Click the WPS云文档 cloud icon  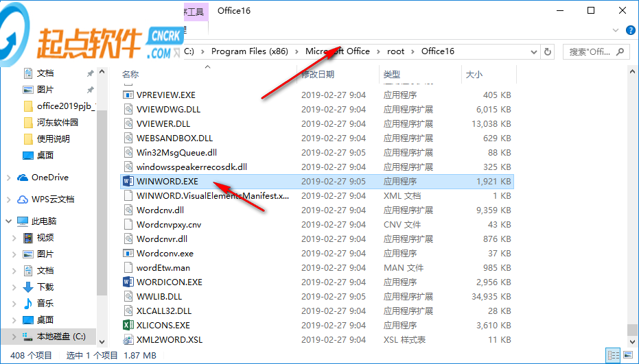[23, 199]
